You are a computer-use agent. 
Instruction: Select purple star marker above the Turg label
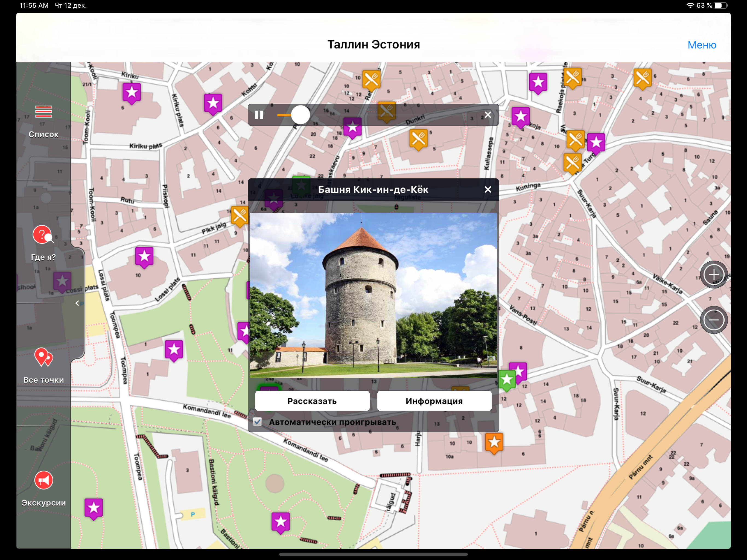pos(596,144)
